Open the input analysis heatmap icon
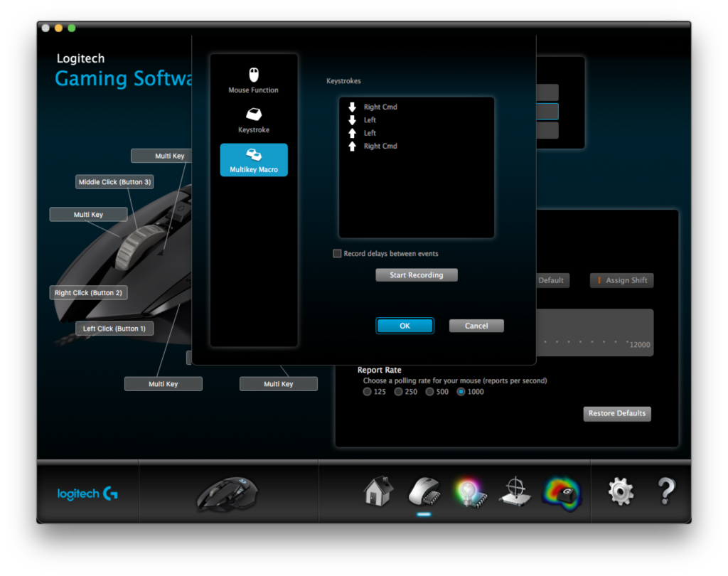 [562, 494]
